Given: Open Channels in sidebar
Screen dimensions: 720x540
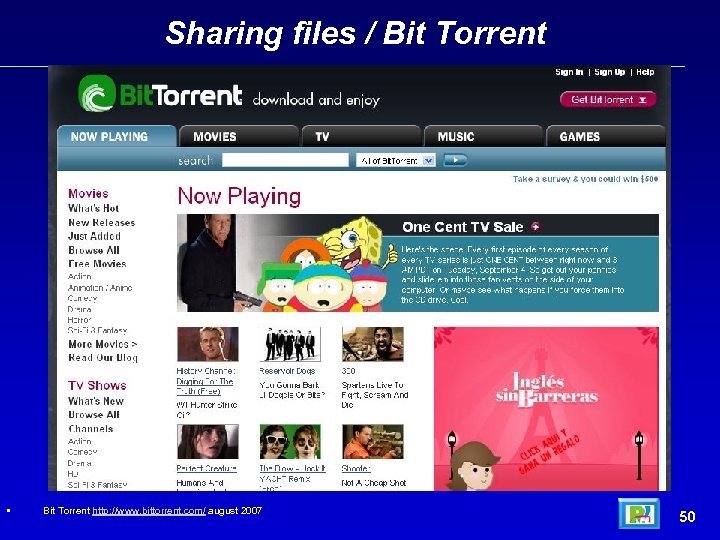Looking at the screenshot, I should (91, 429).
